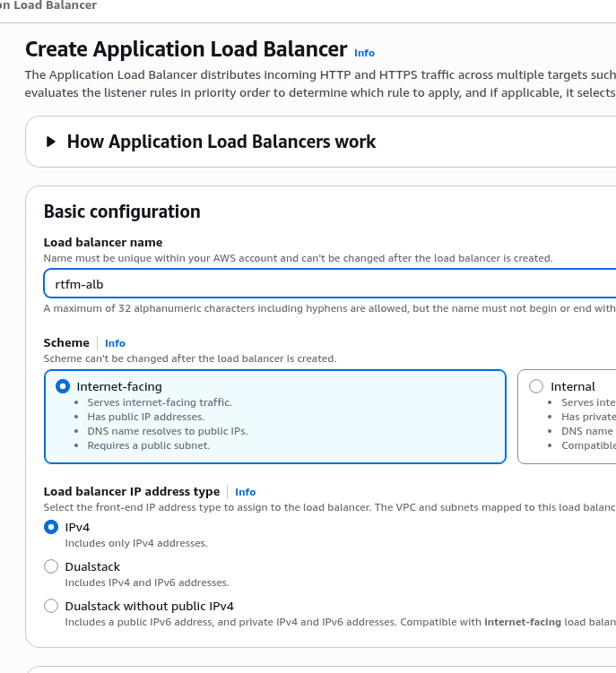Image resolution: width=616 pixels, height=673 pixels.
Task: Click the Load Balancer breadcrumb at top
Action: point(49,5)
